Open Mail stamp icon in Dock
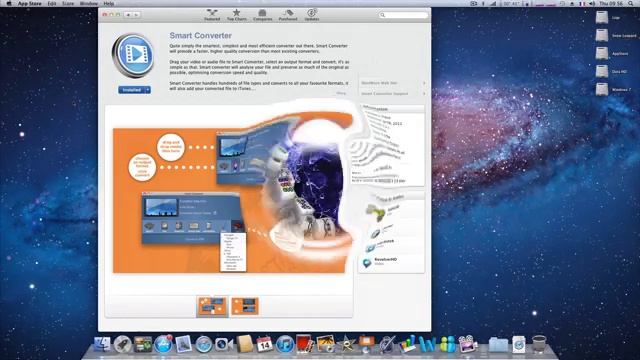 tap(183, 344)
